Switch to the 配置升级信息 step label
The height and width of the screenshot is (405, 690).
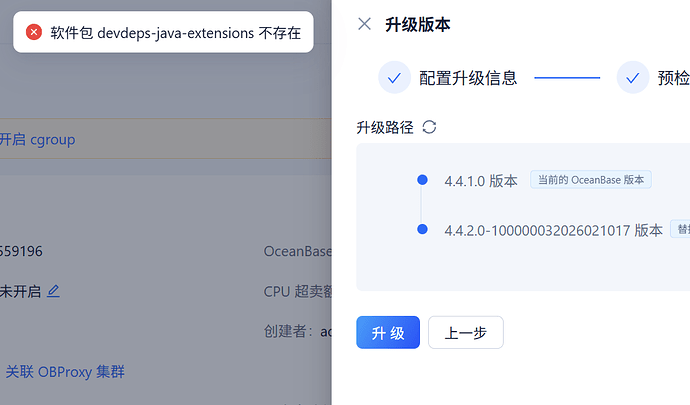pyautogui.click(x=468, y=78)
